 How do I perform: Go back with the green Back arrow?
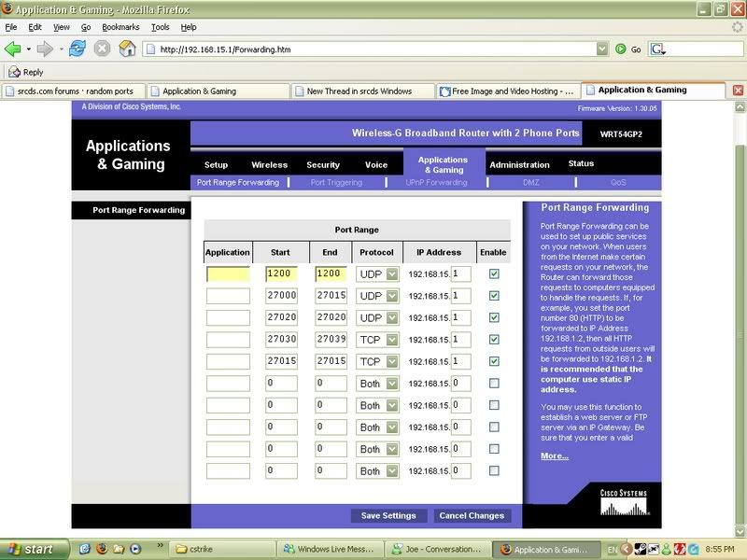(13, 49)
